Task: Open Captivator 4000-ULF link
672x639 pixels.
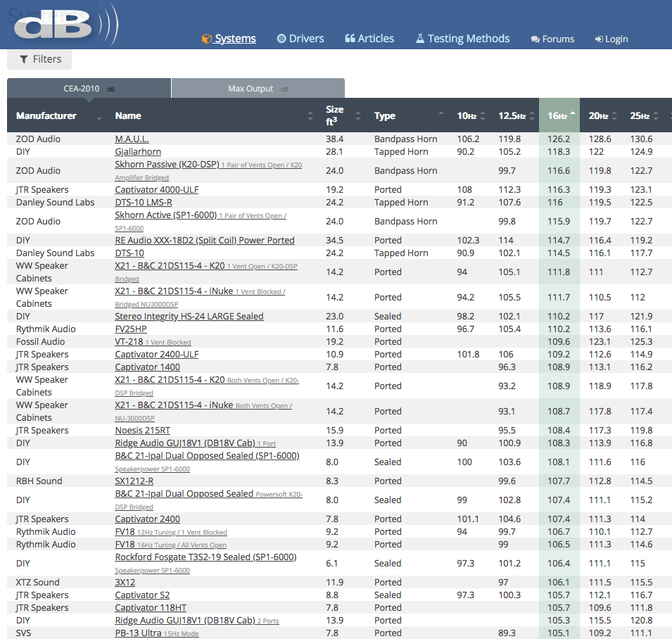Action: [x=157, y=189]
